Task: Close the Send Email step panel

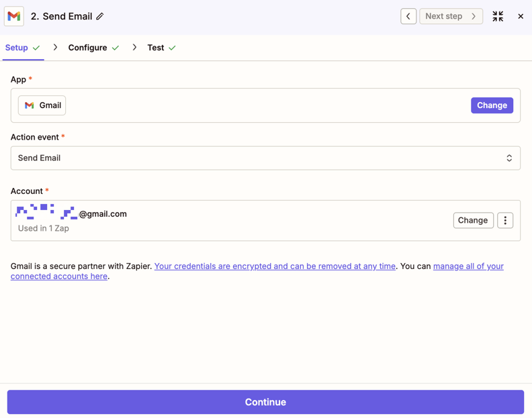Action: pos(521,16)
